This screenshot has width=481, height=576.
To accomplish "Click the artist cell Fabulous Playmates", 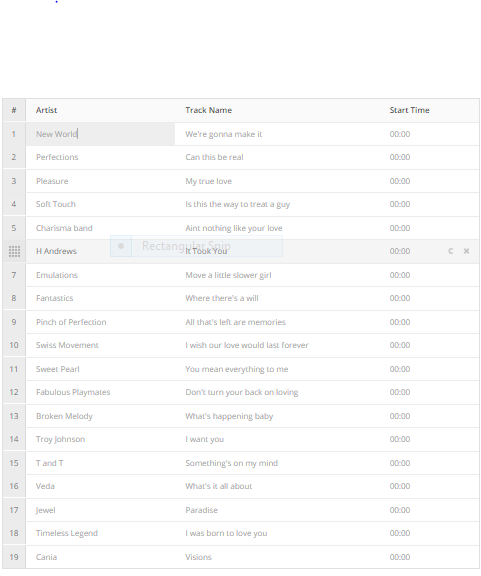I will (73, 392).
